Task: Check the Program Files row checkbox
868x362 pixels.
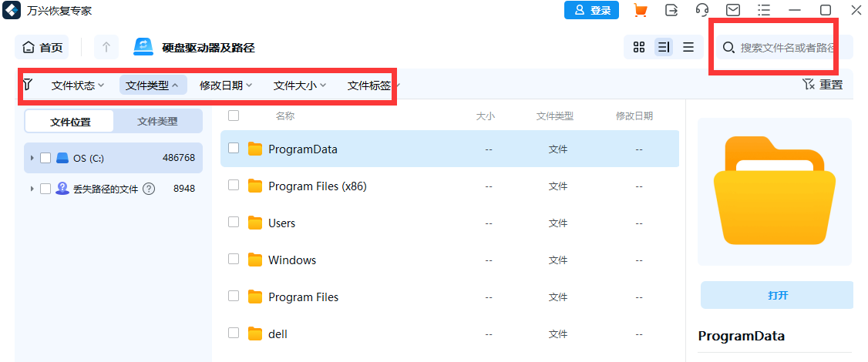Action: click(234, 296)
